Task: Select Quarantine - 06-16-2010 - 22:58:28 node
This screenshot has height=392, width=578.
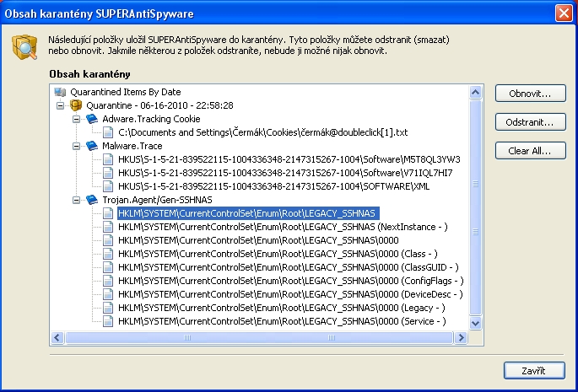Action: click(159, 105)
